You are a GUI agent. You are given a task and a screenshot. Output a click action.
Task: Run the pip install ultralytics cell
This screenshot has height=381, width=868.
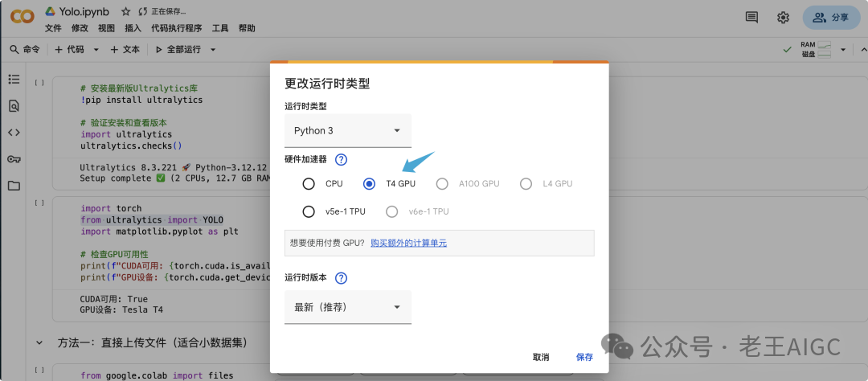point(39,83)
